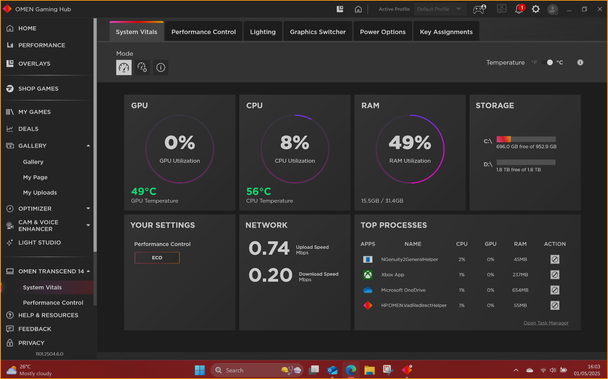The image size is (608, 379).
Task: Expand CAM & VOICE ENHANCER arrow
Action: pyautogui.click(x=88, y=225)
